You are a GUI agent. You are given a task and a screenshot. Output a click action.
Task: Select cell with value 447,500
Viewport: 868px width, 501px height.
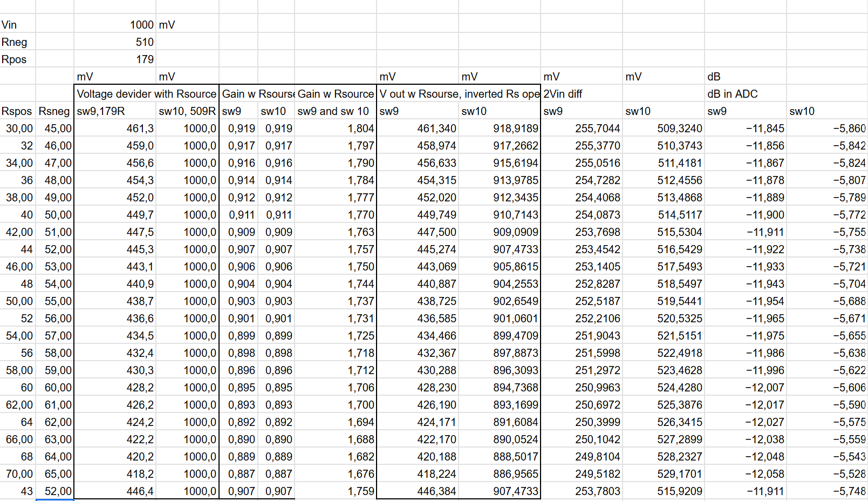point(418,232)
